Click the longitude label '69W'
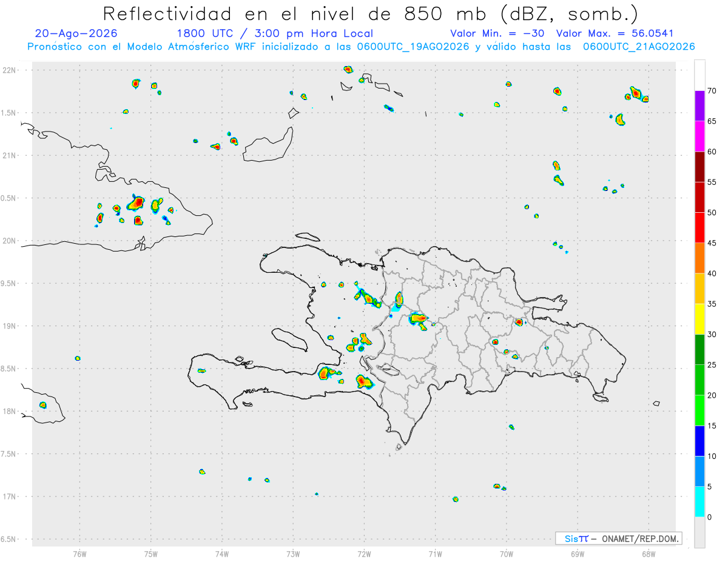728x562 pixels. pos(578,554)
